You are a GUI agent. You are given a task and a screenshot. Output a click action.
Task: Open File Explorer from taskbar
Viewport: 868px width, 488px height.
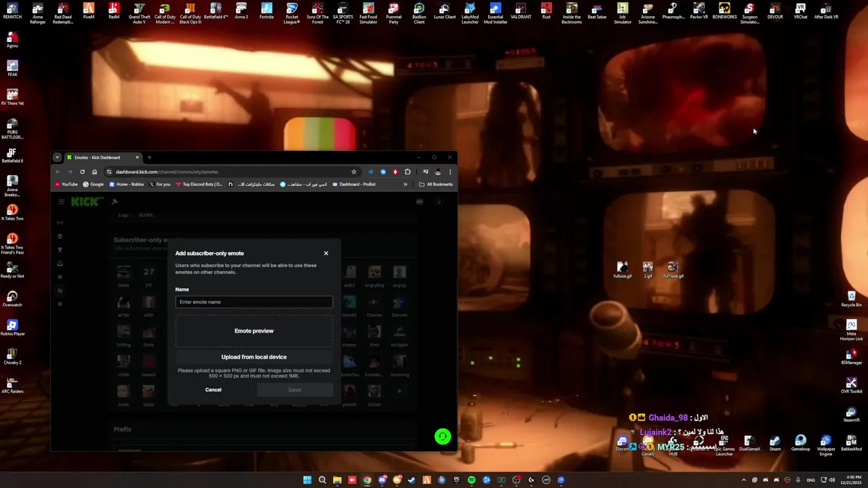[337, 480]
